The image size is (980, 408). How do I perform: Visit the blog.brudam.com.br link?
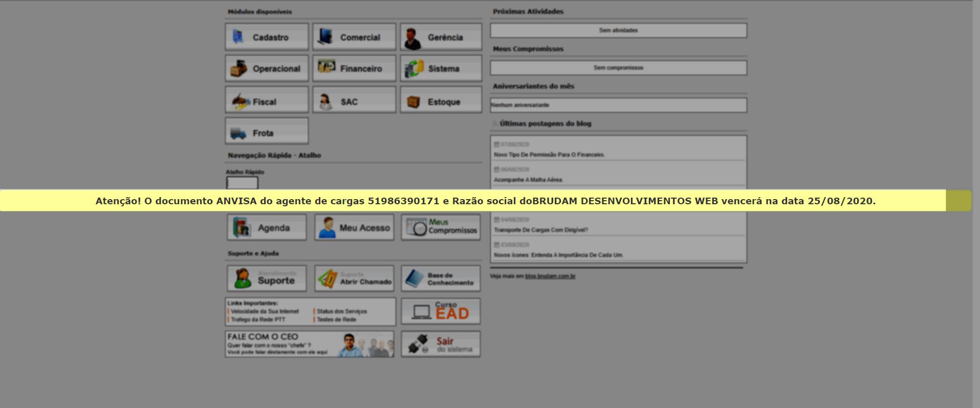click(x=550, y=276)
